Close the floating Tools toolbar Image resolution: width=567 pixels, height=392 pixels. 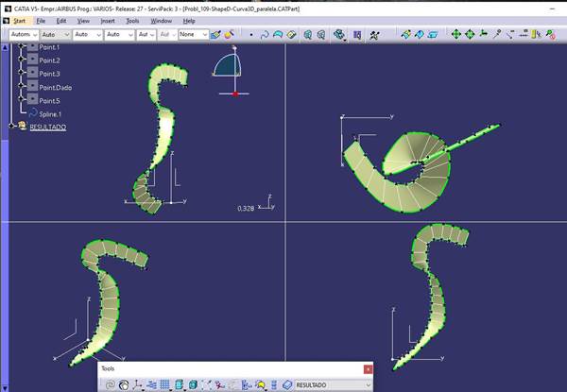369,368
